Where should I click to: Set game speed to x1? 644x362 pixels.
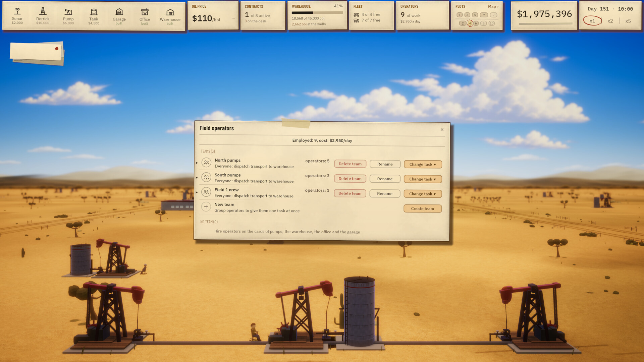592,21
